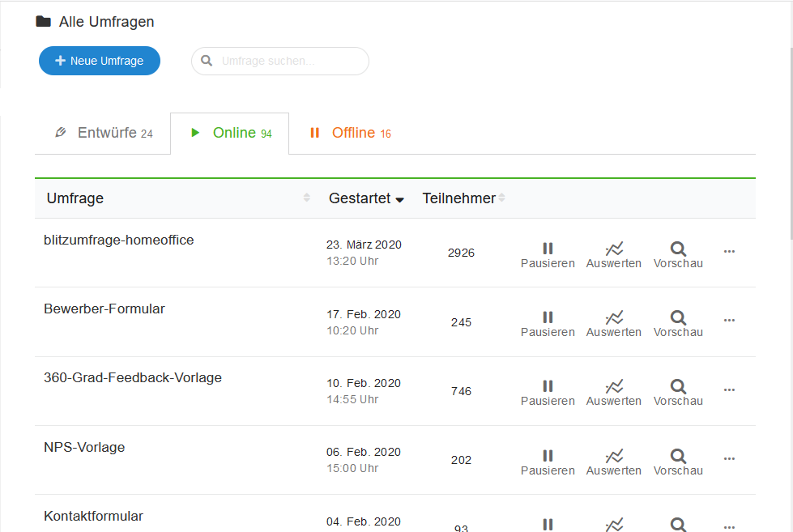Click the participant count 746
Screen dimensions: 793x532
pos(461,391)
